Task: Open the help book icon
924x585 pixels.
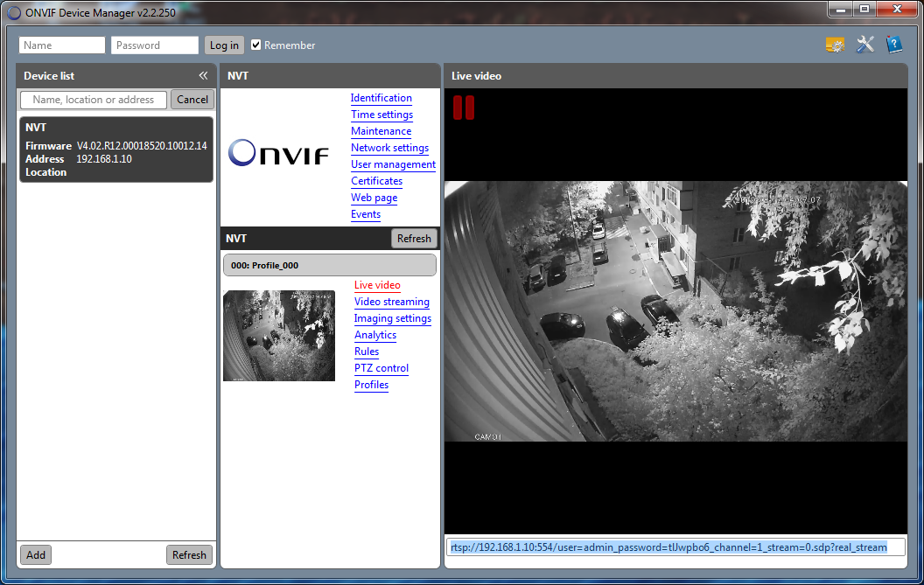Action: click(893, 44)
